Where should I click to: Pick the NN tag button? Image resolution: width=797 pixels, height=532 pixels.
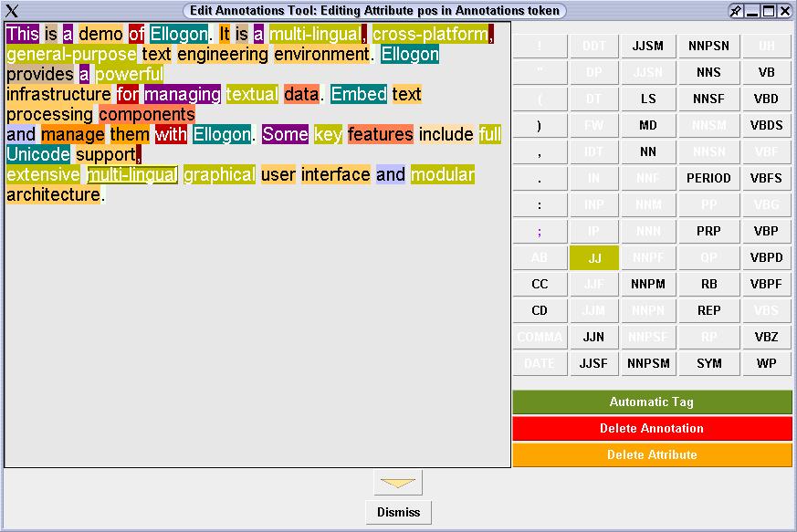click(x=648, y=151)
